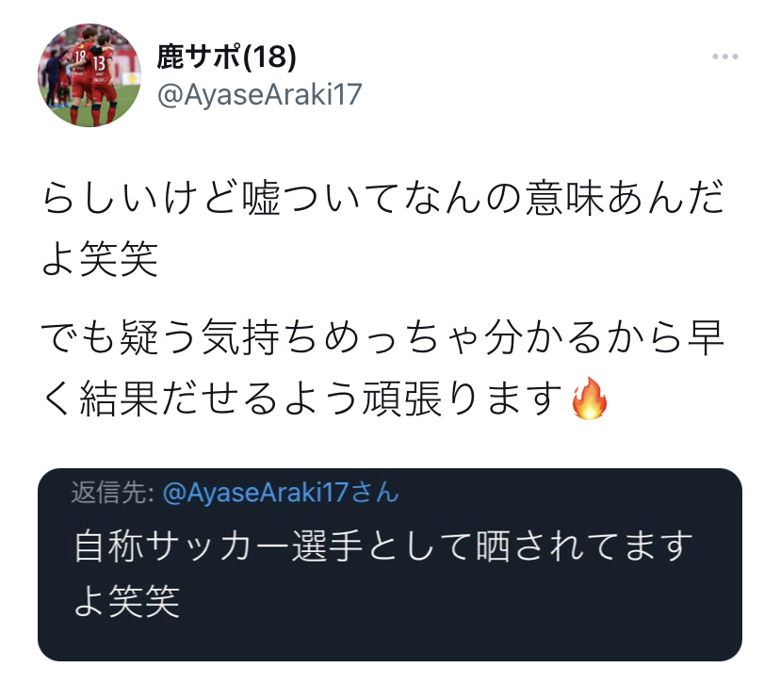Click the phrase 頑張ります before the flame

coord(465,399)
